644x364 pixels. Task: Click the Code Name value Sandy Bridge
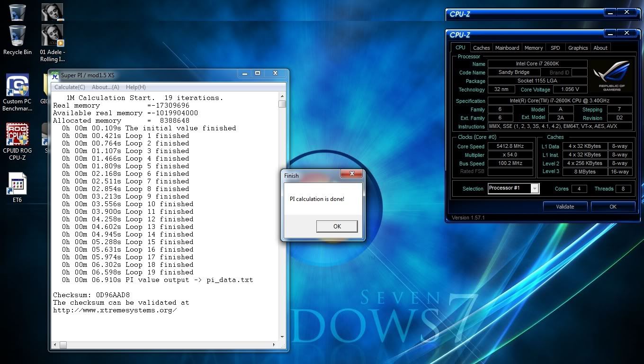click(514, 72)
